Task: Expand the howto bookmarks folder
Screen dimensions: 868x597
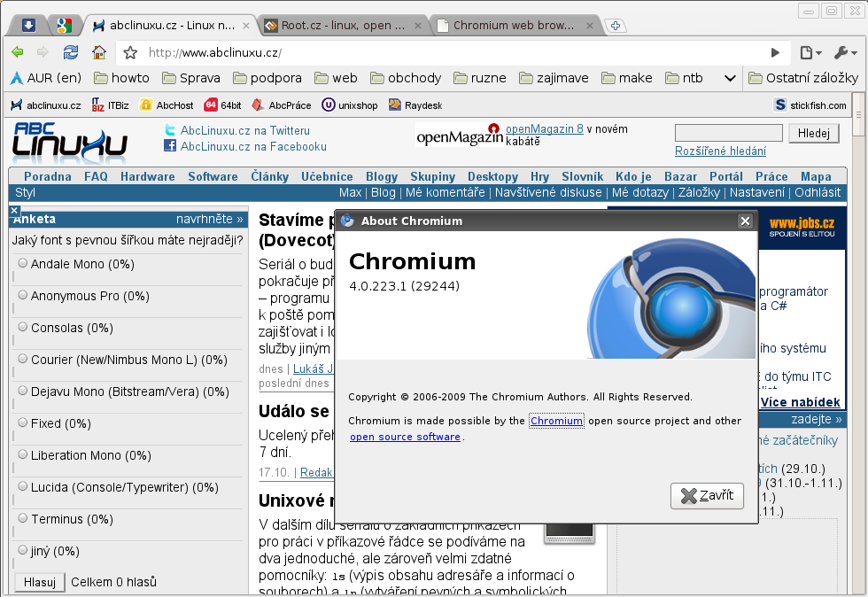Action: 122,78
